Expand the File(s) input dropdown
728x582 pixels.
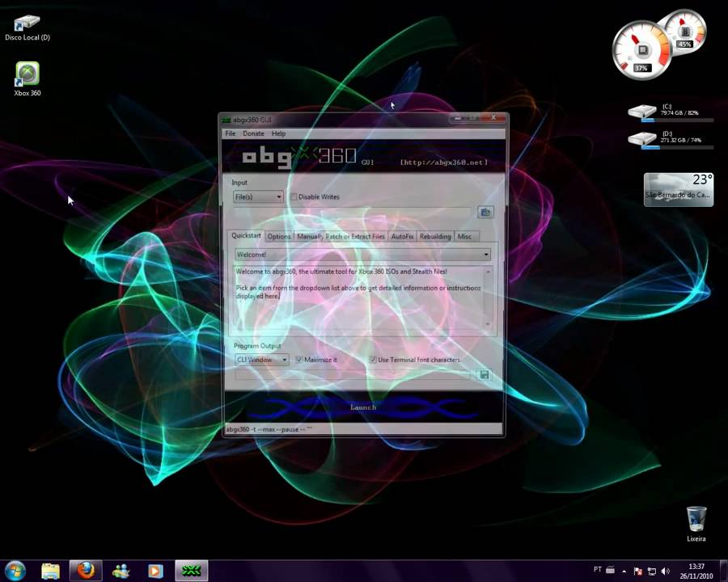point(258,196)
